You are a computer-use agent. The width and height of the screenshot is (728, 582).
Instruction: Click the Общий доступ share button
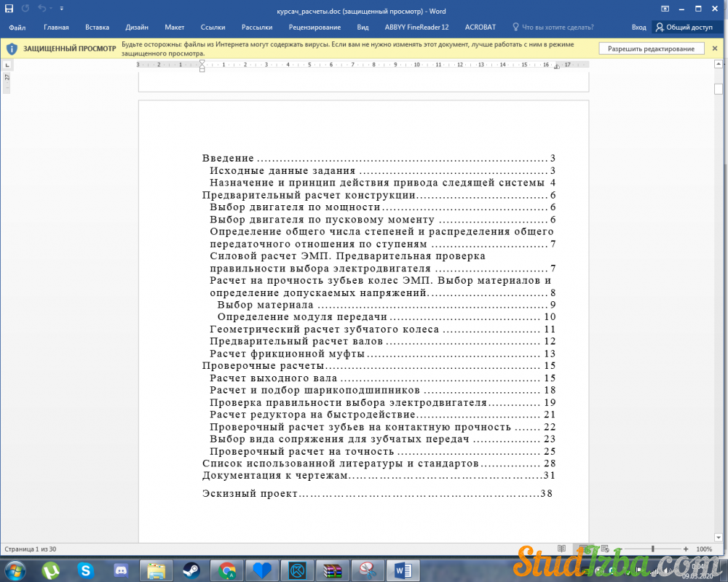685,28
